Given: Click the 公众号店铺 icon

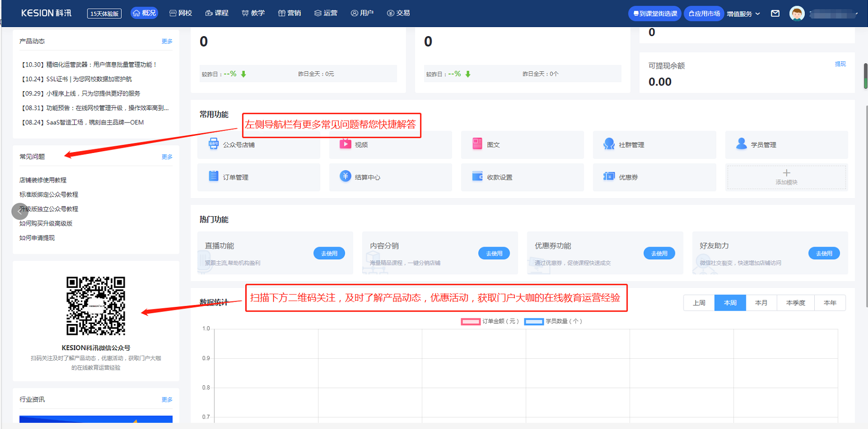Looking at the screenshot, I should pyautogui.click(x=213, y=144).
